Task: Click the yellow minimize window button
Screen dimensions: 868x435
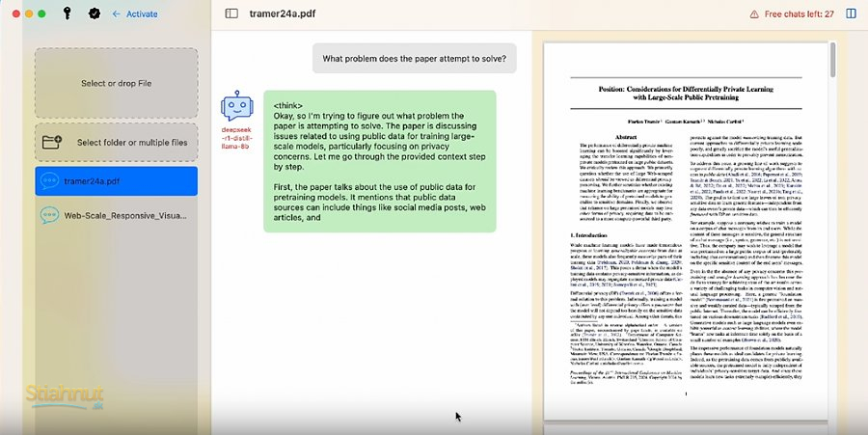Action: 29,14
